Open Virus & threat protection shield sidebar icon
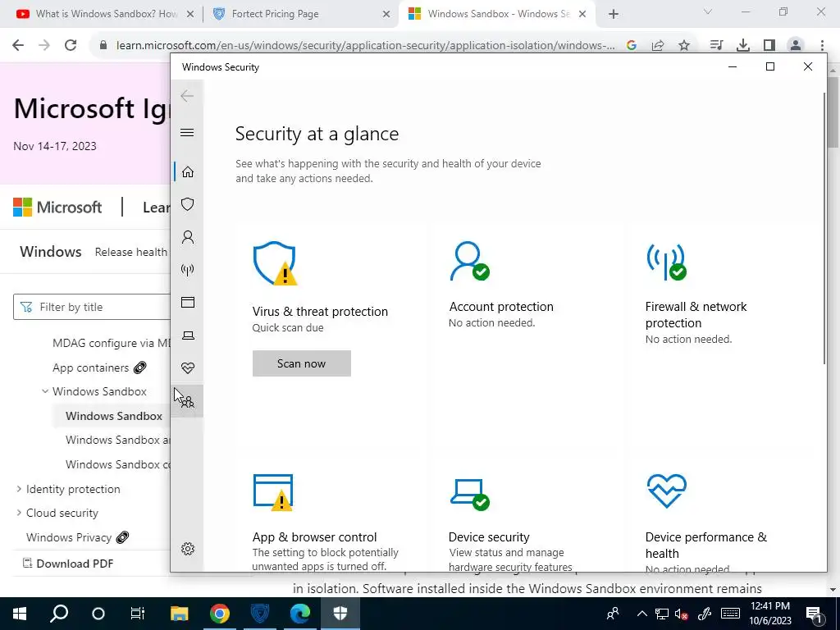The image size is (840, 630). (188, 204)
